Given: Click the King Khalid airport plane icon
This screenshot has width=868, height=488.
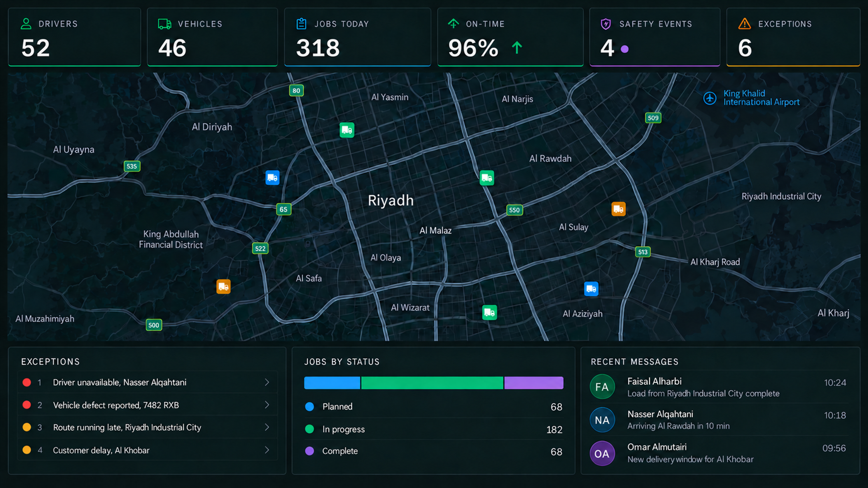Looking at the screenshot, I should 710,98.
